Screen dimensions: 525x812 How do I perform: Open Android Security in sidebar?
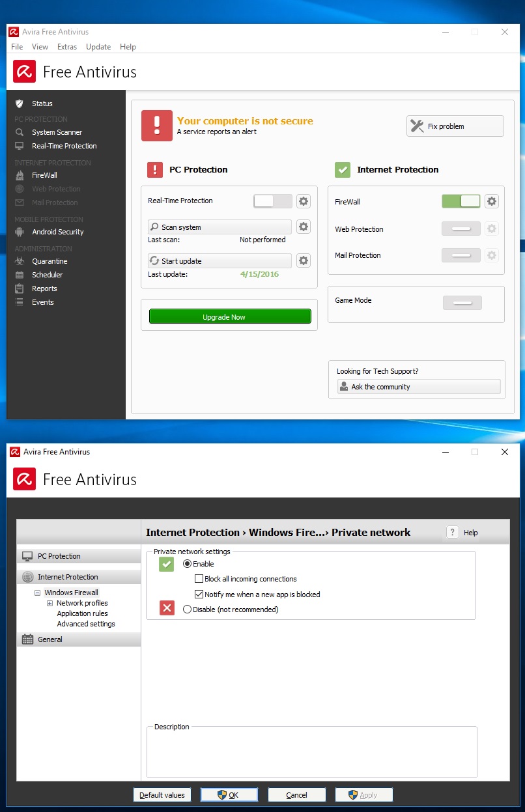57,232
